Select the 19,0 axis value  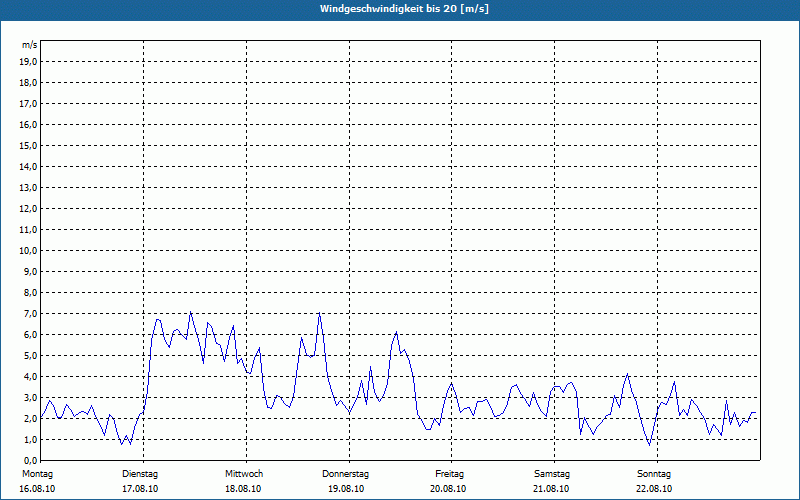point(29,62)
